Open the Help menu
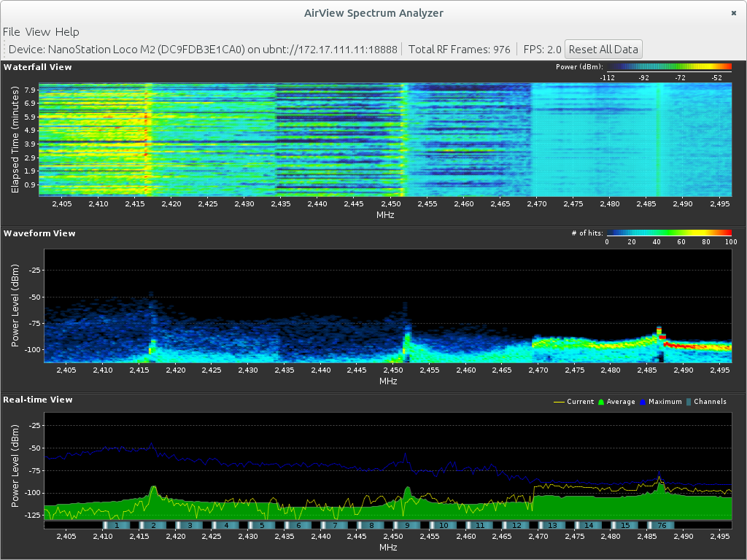Screen dimensions: 747x560 pos(67,32)
